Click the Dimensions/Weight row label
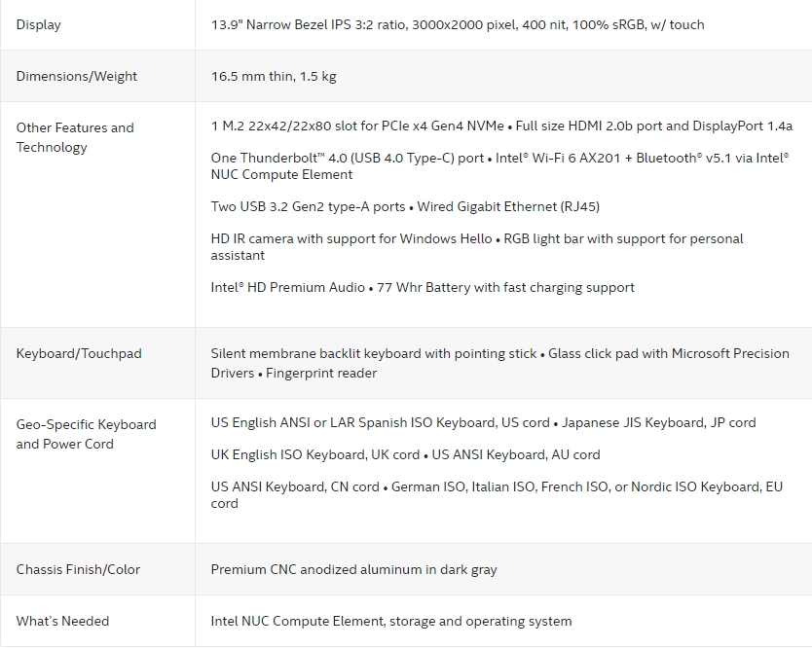The width and height of the screenshot is (812, 648). point(77,76)
